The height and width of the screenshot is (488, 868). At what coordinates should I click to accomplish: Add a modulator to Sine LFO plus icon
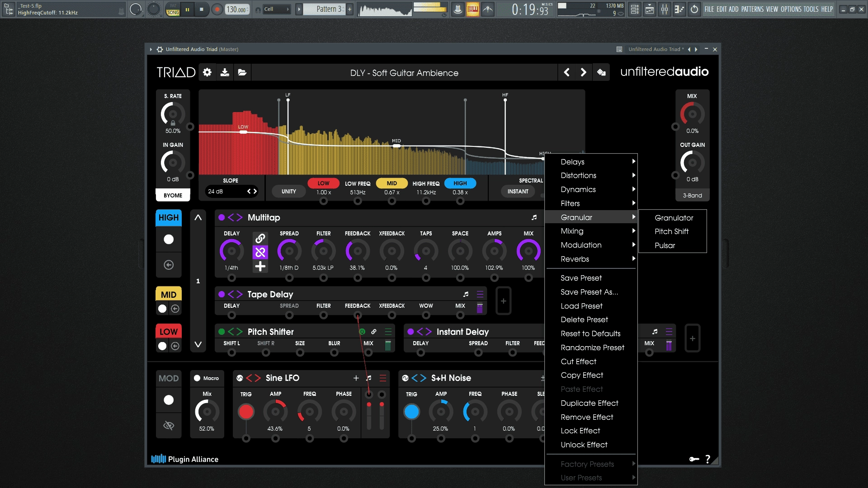(356, 378)
